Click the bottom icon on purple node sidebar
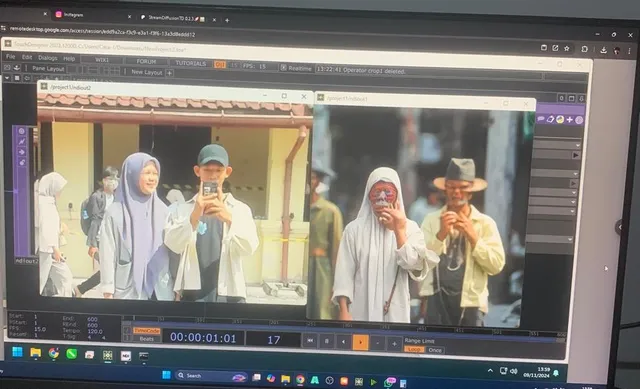The width and height of the screenshot is (640, 389). [22, 163]
